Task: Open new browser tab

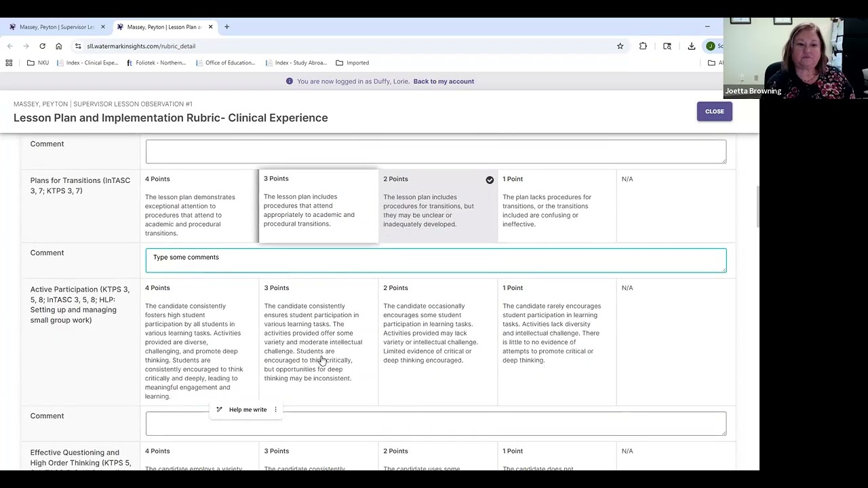Action: 226,27
